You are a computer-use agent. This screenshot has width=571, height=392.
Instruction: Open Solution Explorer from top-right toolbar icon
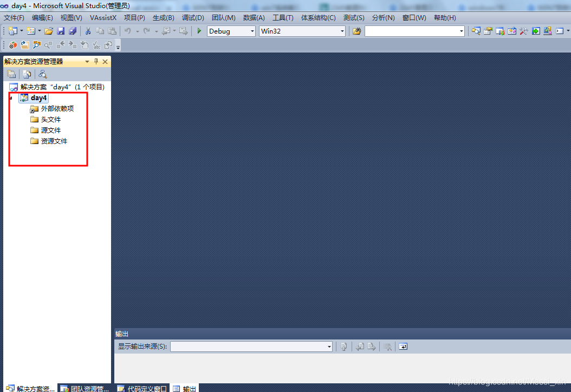pyautogui.click(x=476, y=31)
